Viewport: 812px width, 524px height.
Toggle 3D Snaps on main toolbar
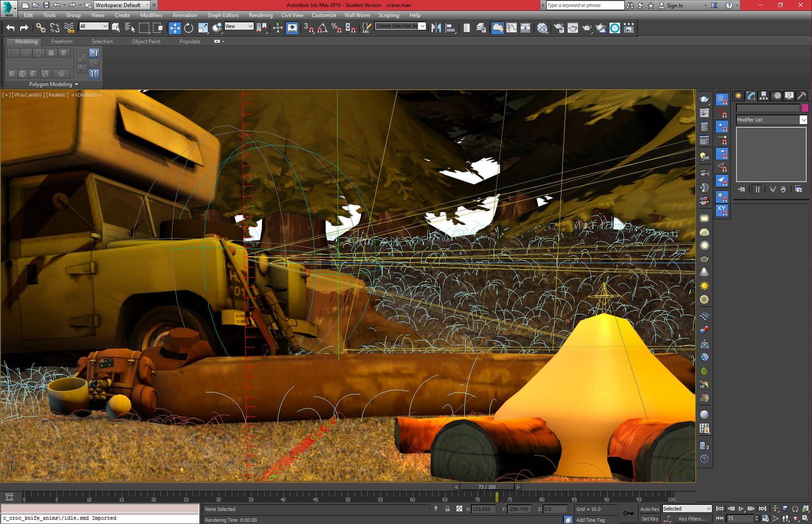[309, 28]
